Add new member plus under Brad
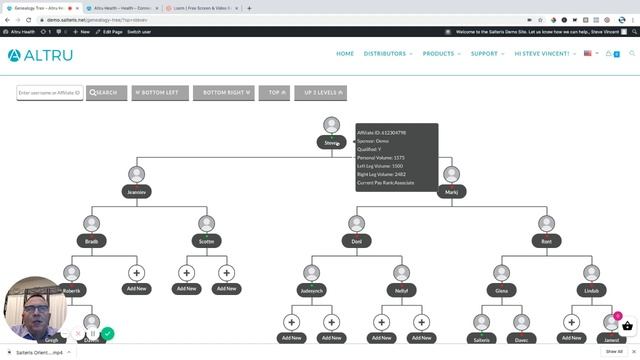 click(x=136, y=273)
